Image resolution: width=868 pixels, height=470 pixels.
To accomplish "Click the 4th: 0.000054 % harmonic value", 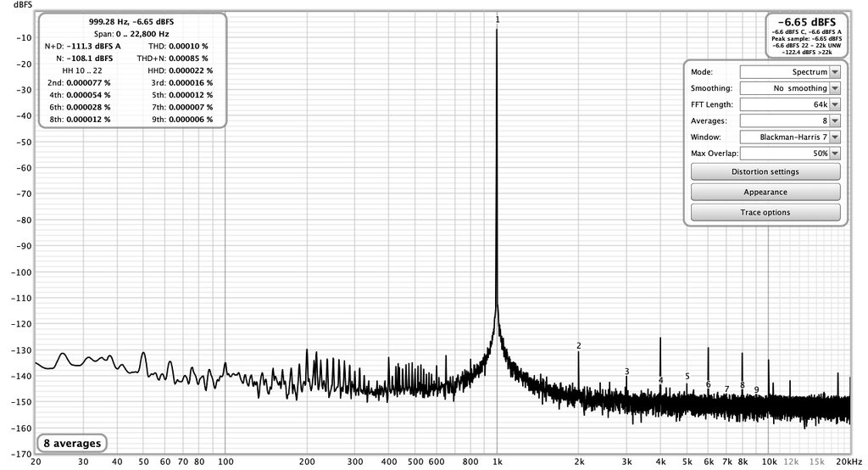I will [x=79, y=95].
